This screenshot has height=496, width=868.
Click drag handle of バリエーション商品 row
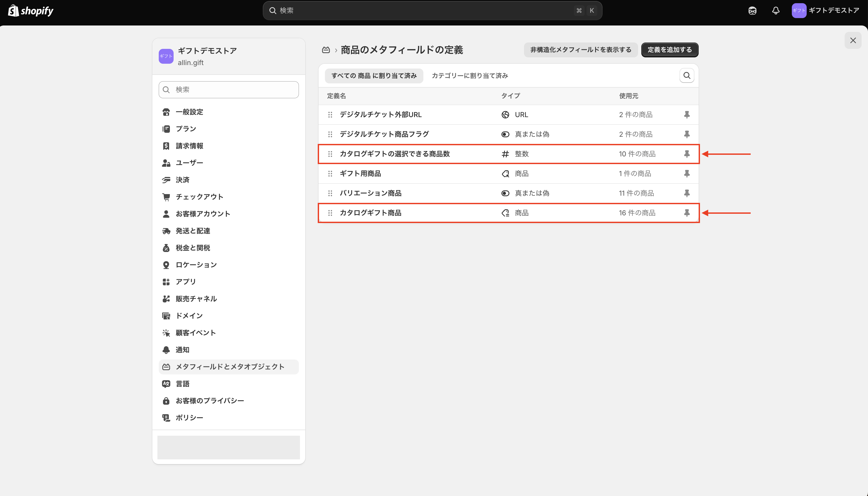click(x=330, y=193)
